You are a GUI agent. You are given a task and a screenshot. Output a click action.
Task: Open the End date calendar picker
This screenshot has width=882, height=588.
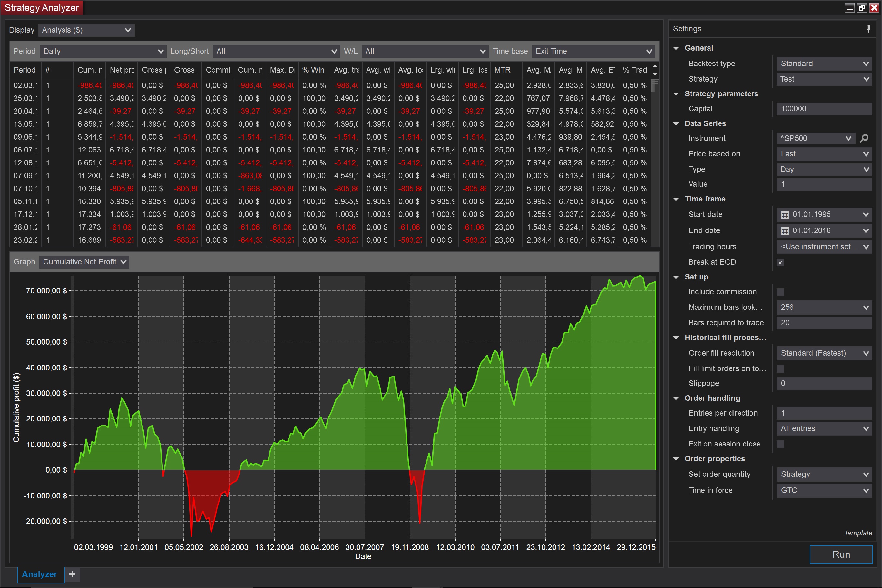coord(785,230)
